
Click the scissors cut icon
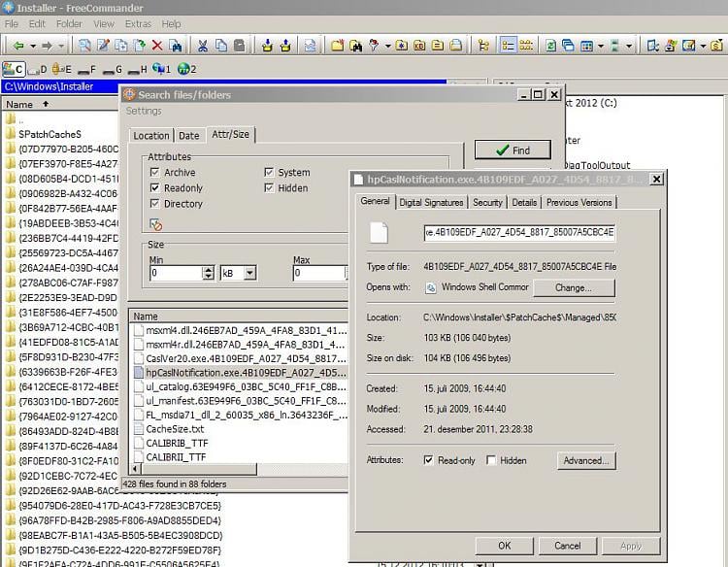[203, 46]
